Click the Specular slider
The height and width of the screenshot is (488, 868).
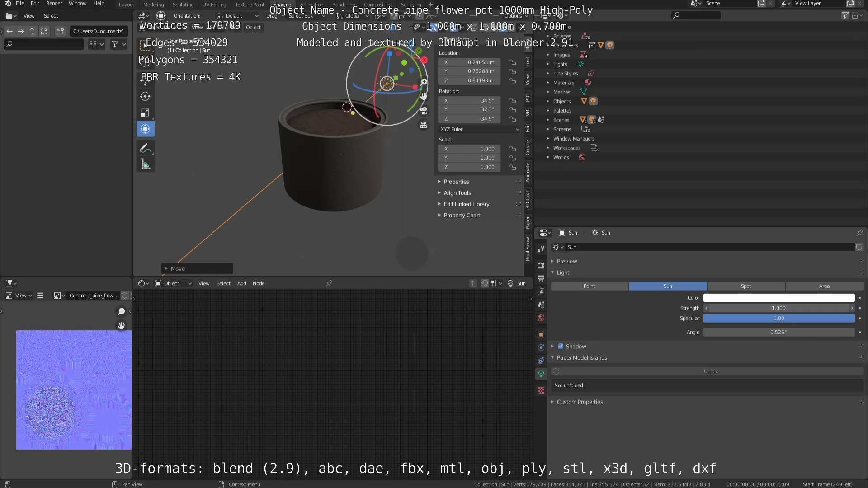click(779, 319)
